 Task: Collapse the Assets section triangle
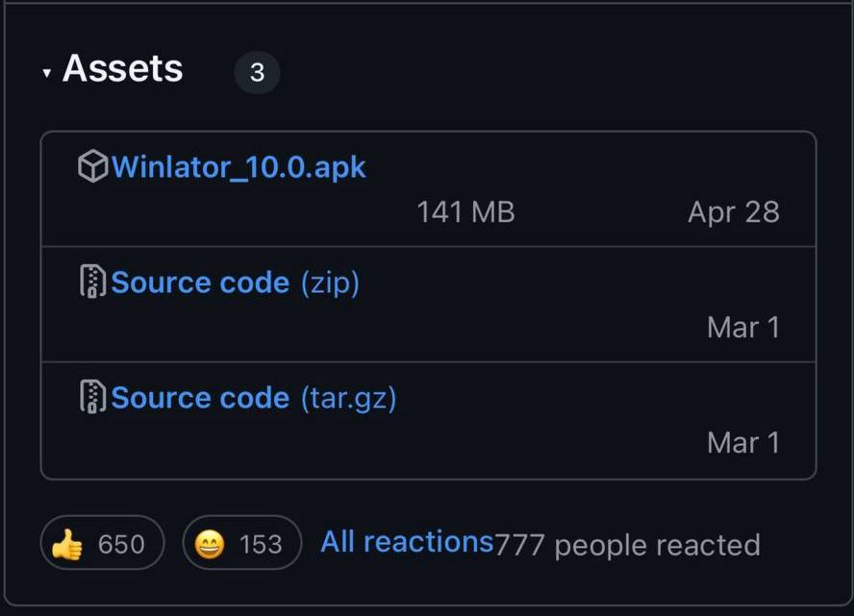tap(47, 73)
